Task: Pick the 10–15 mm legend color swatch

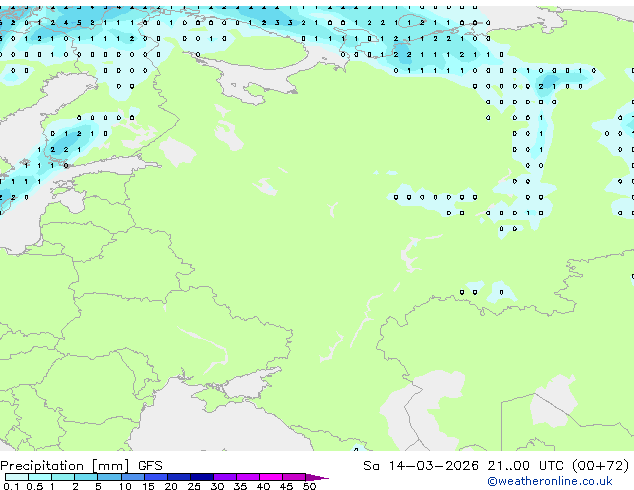Action: coord(132,477)
